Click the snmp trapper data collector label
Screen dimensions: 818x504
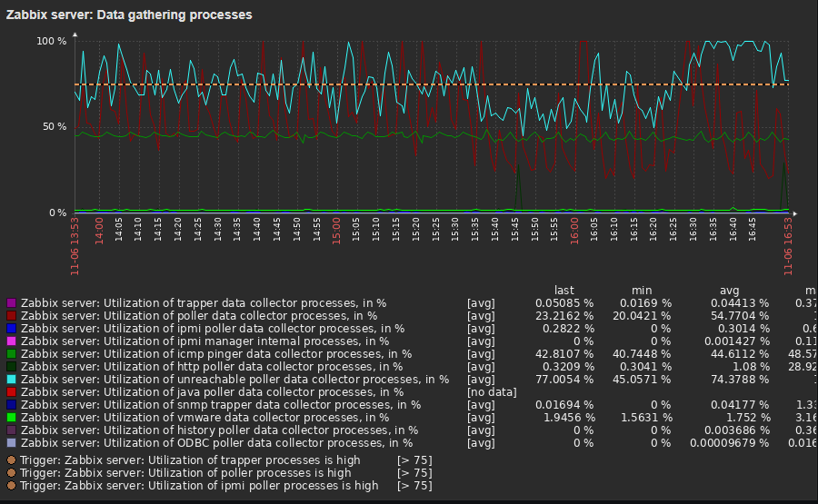click(x=221, y=405)
